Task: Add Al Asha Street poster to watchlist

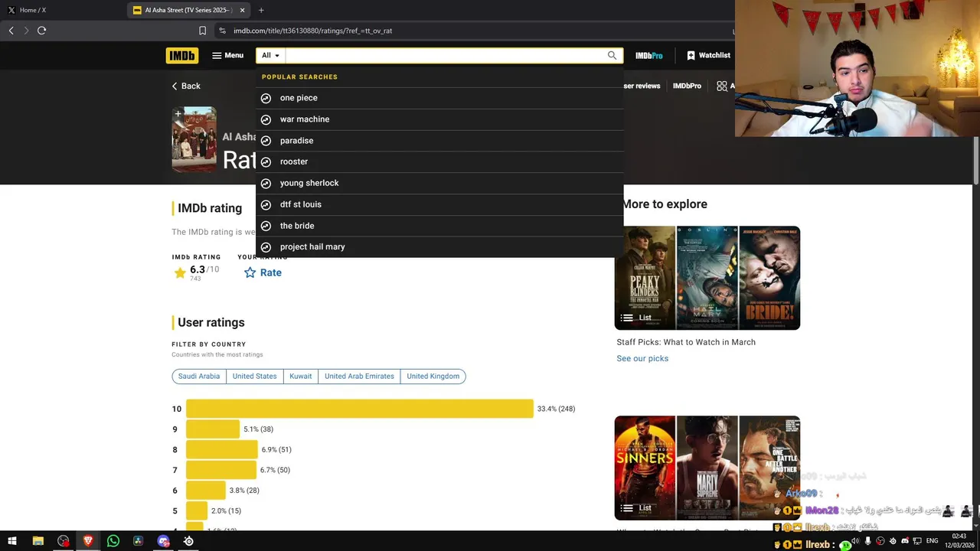Action: tap(178, 114)
